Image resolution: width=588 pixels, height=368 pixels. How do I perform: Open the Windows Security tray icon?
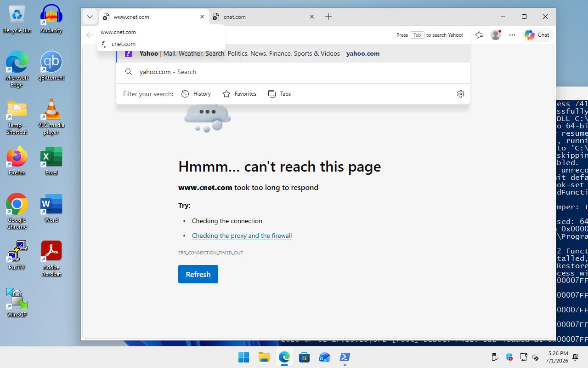click(509, 357)
